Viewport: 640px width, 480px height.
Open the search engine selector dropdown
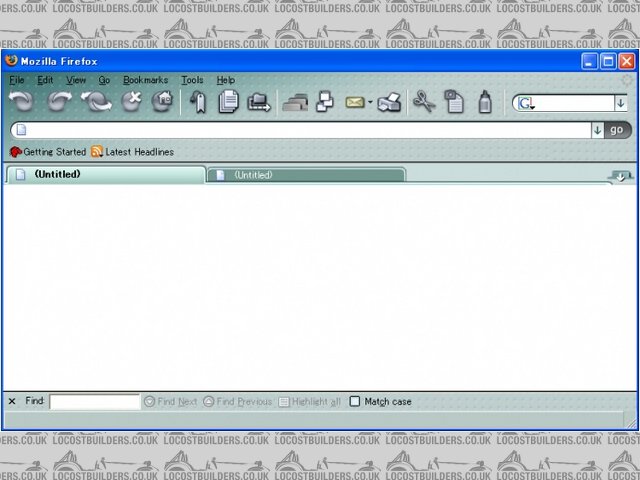point(526,103)
